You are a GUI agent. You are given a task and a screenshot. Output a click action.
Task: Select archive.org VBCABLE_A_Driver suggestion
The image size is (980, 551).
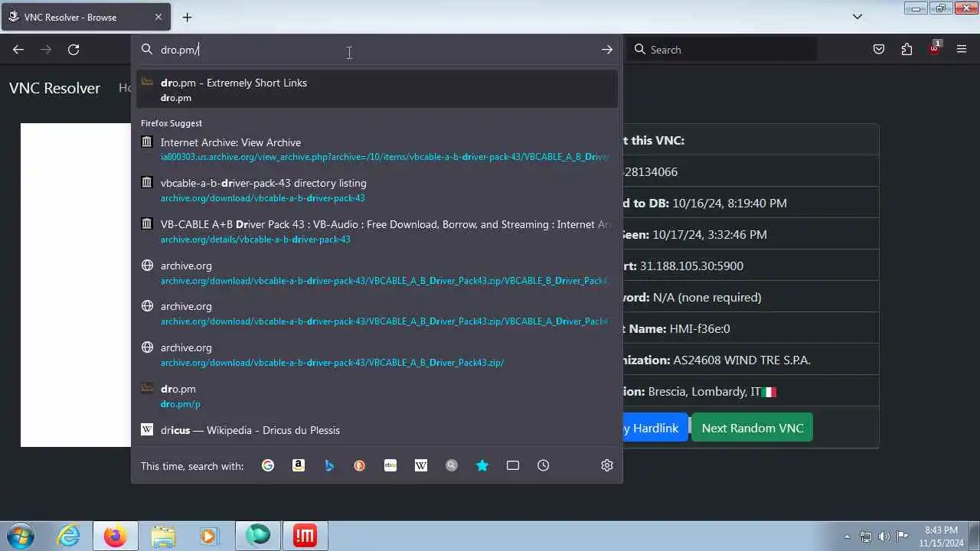point(377,313)
